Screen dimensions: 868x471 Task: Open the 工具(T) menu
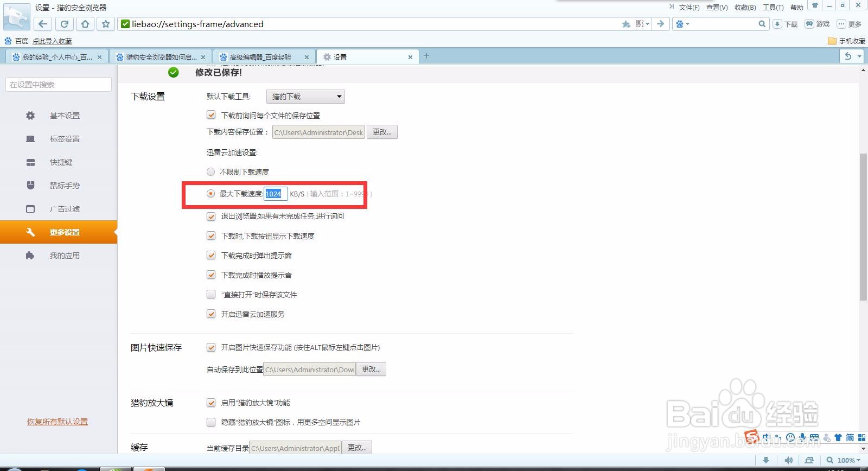point(773,7)
